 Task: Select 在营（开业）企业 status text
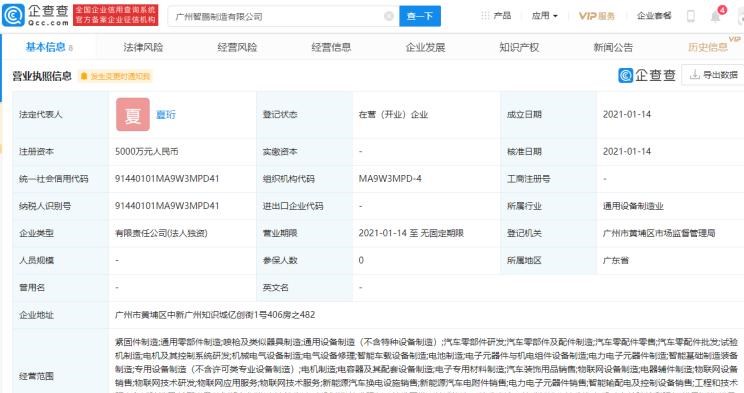(393, 114)
